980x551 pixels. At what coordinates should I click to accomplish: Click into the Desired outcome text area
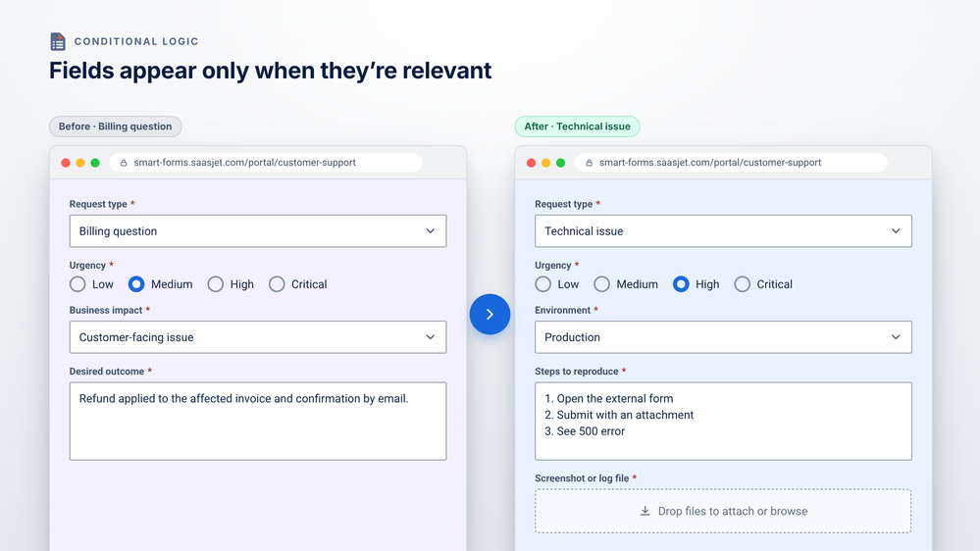point(257,421)
